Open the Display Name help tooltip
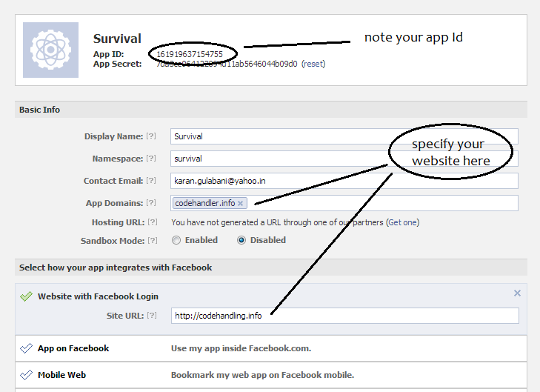The height and width of the screenshot is (392, 540). [x=151, y=136]
